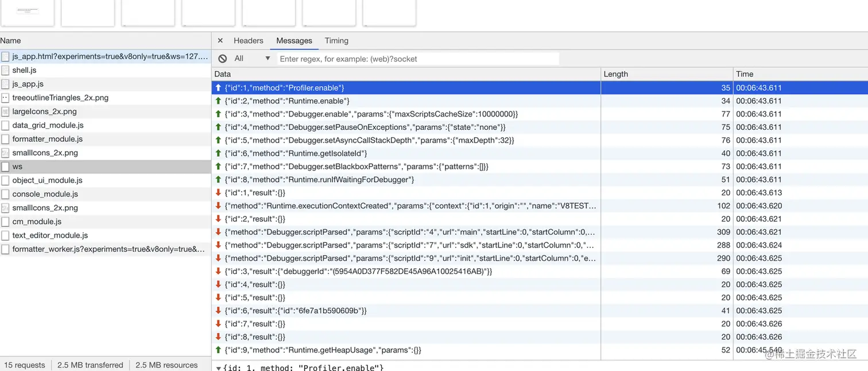Screen dimensions: 868x371
Task: Click image icon of treeoutlineTriangles_2x.png
Action: 5,98
